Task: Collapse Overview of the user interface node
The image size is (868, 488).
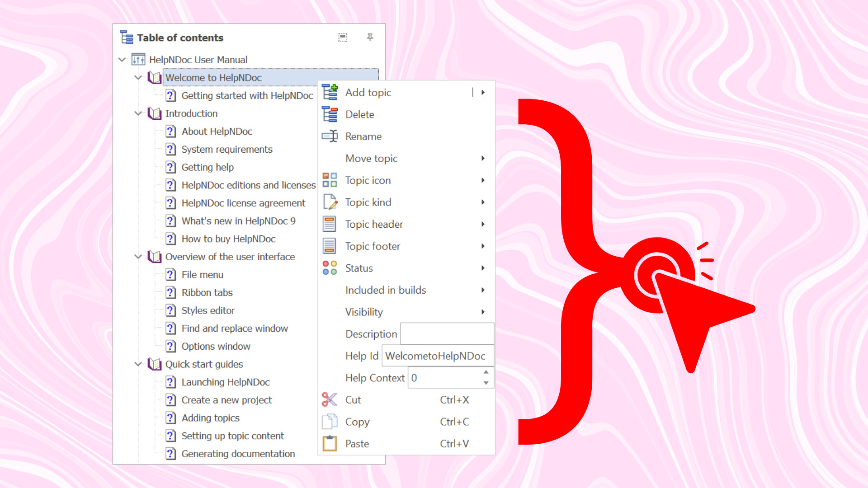Action: coord(138,257)
